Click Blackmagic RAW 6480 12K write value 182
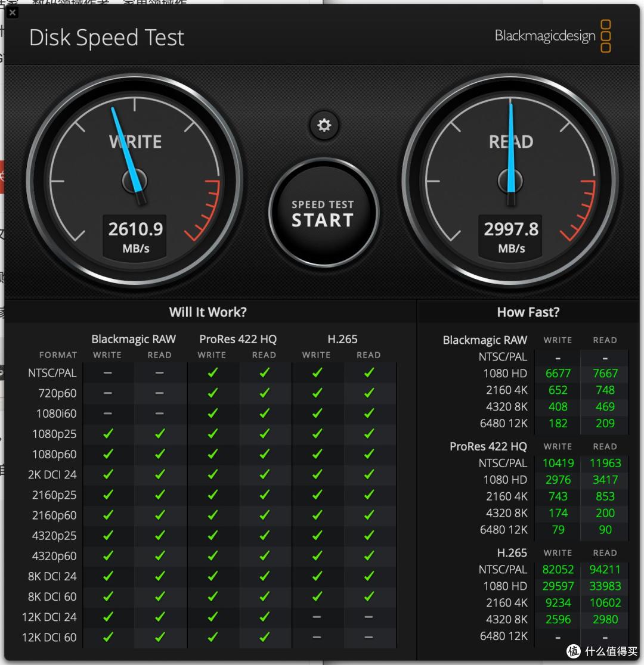The width and height of the screenshot is (644, 665). [558, 423]
